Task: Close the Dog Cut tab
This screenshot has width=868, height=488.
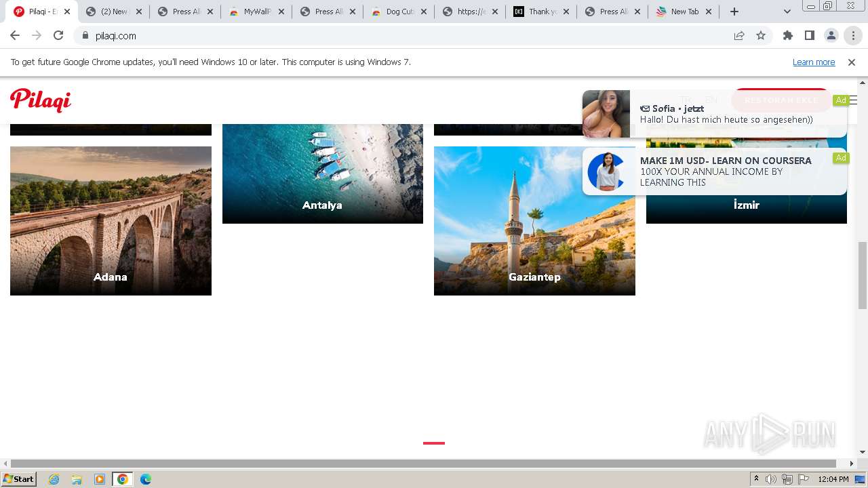Action: pos(424,12)
